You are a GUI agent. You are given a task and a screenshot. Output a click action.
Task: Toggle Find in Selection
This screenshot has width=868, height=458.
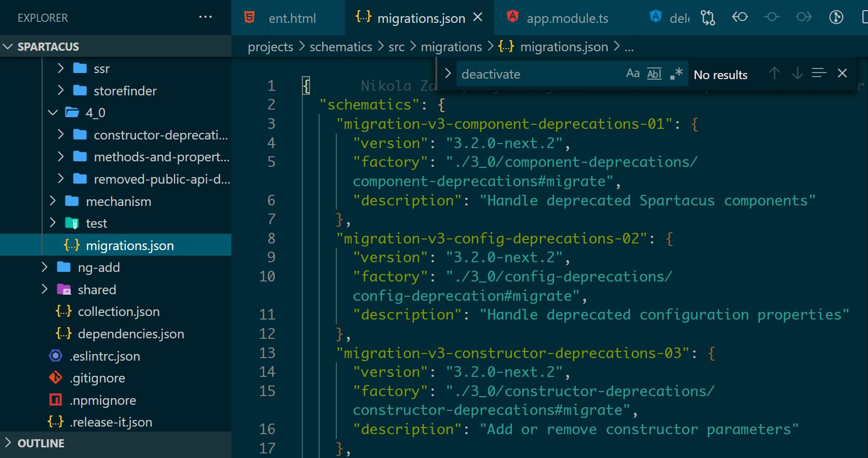coord(819,74)
